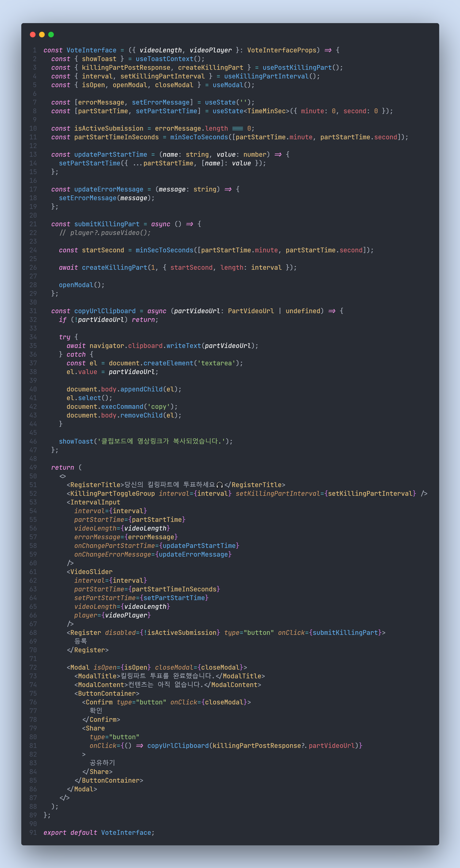Click the yellow minimize dot
Image resolution: width=460 pixels, height=868 pixels.
click(42, 34)
